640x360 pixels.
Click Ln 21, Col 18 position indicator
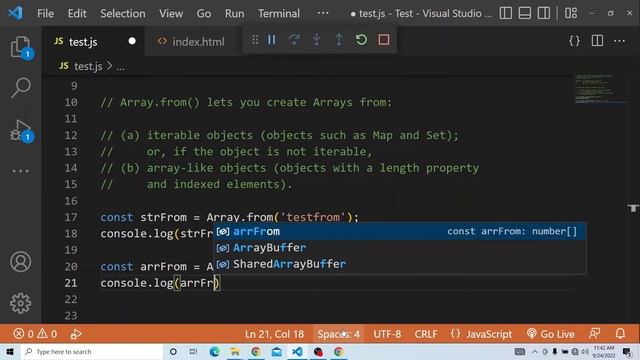[x=274, y=334]
